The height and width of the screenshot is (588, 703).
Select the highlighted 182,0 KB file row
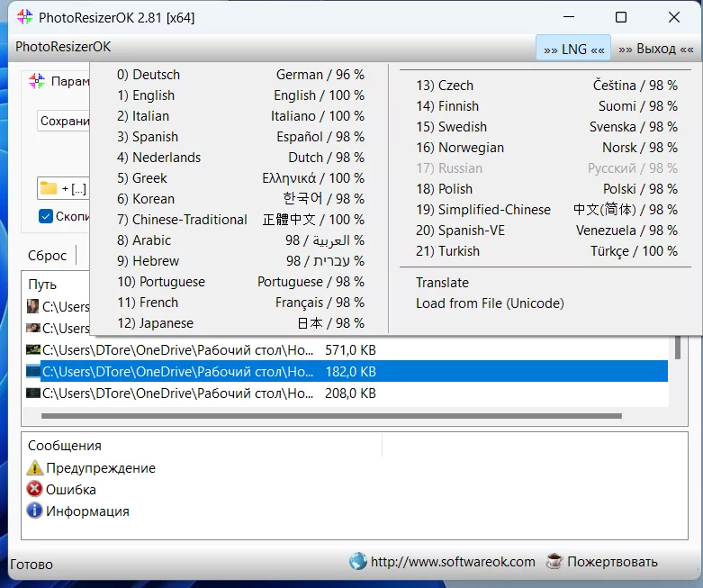tap(347, 371)
